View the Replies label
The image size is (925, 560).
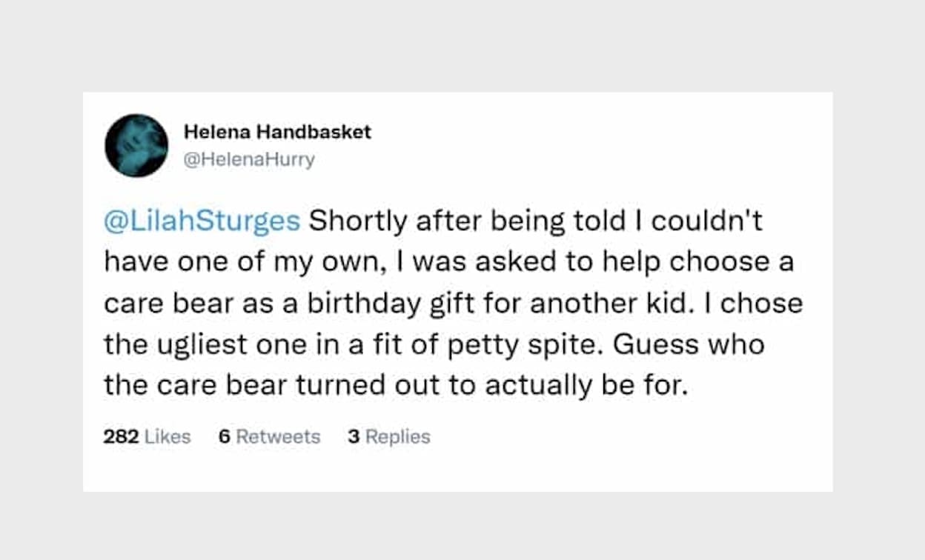[x=398, y=437]
